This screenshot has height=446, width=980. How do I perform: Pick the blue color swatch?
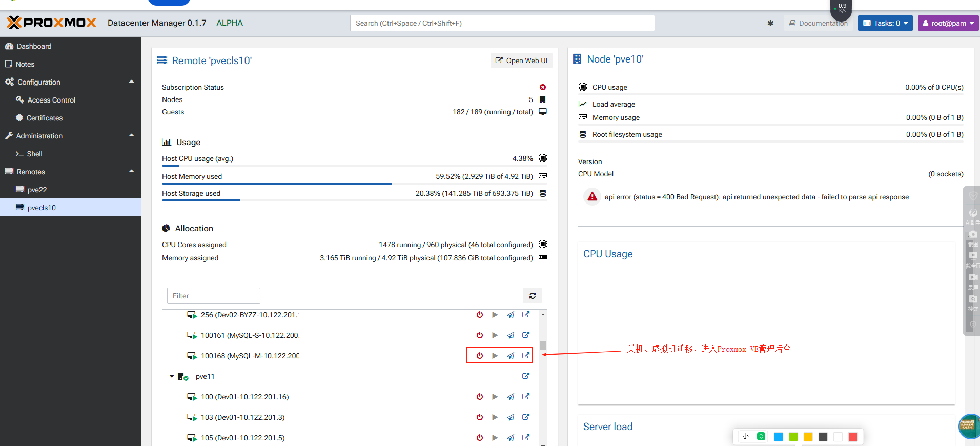[779, 437]
